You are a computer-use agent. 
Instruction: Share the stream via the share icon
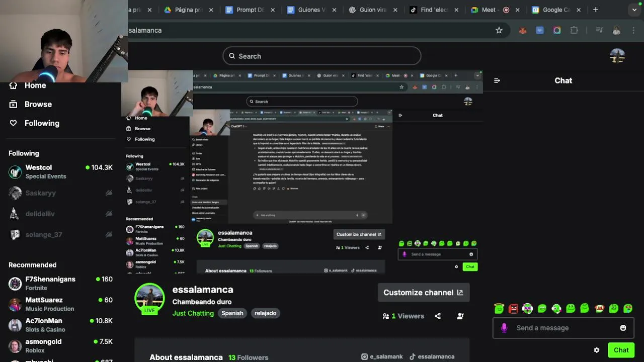point(438,316)
